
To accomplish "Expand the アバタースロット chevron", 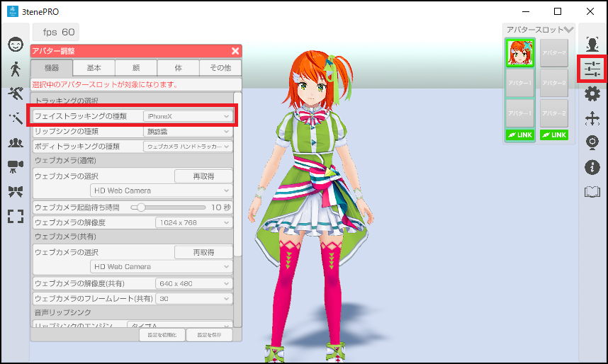I will coord(568,30).
